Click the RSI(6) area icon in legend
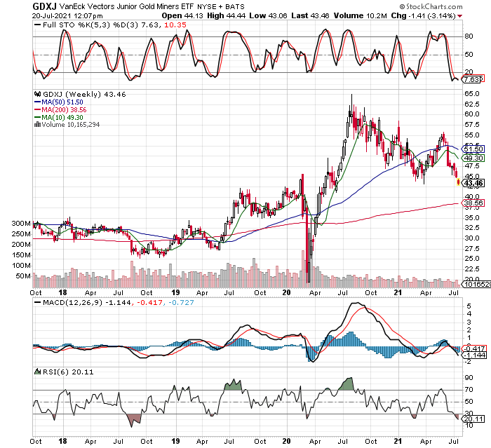Image resolution: width=491 pixels, height=448 pixels. [37, 372]
